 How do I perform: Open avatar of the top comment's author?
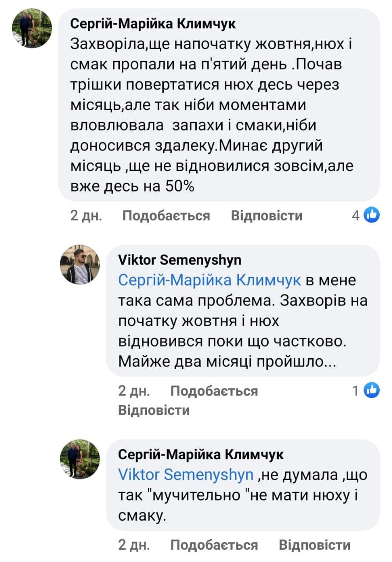[x=32, y=29]
